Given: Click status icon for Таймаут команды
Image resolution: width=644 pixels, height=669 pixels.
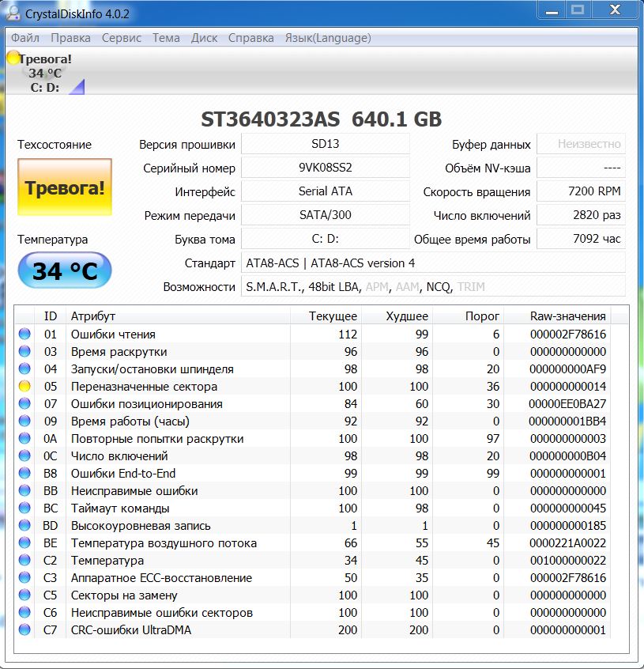Looking at the screenshot, I should click(24, 508).
